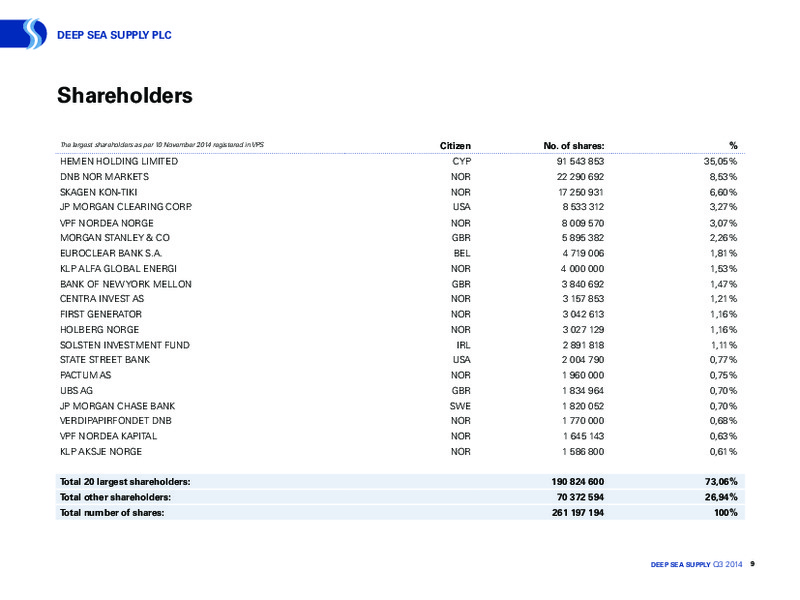The image size is (800, 600).
Task: Select JP MORGAN CHASE BANK name
Action: point(117,406)
